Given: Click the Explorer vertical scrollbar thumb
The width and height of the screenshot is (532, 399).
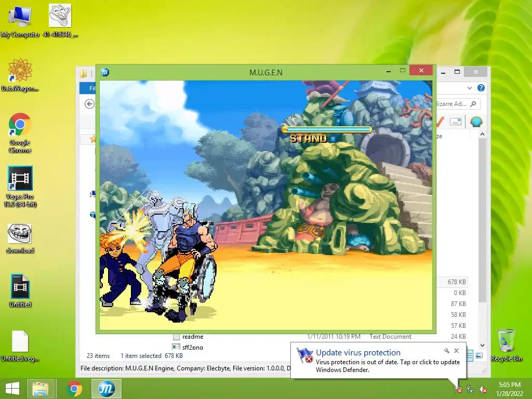Looking at the screenshot, I should point(482,220).
